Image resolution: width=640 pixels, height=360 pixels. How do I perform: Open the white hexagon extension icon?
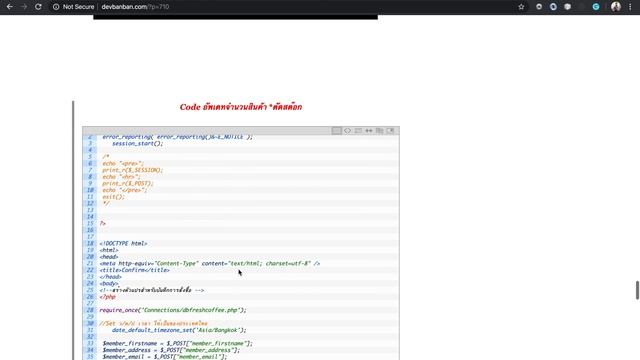point(567,7)
